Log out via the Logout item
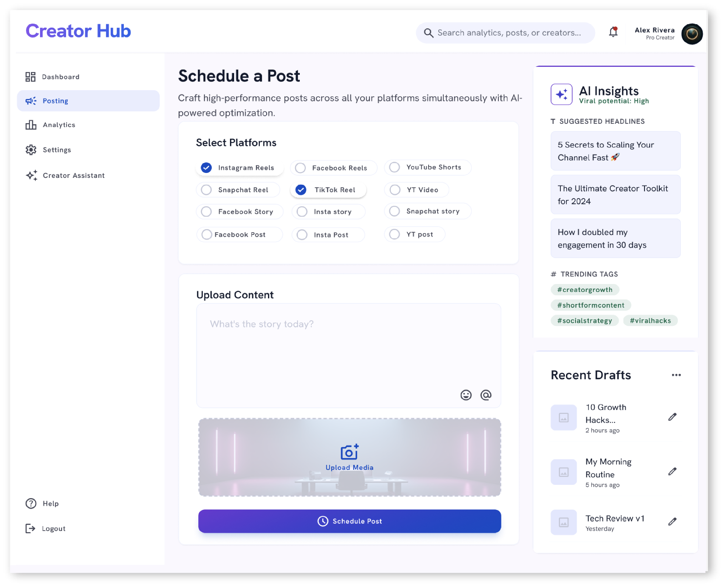725x588 pixels. [54, 528]
